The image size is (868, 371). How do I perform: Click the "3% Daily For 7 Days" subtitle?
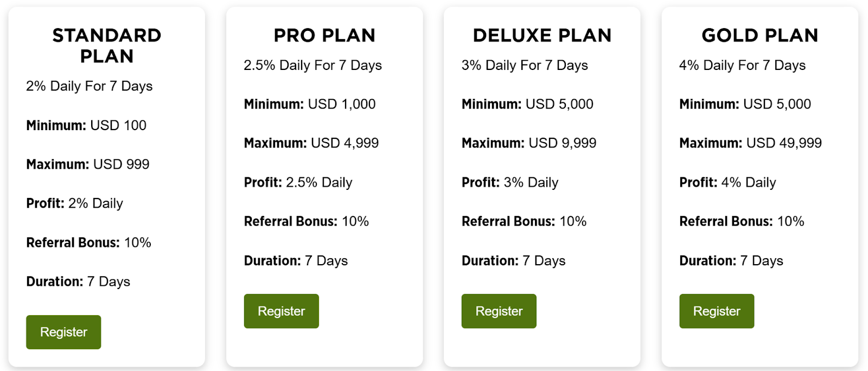525,66
